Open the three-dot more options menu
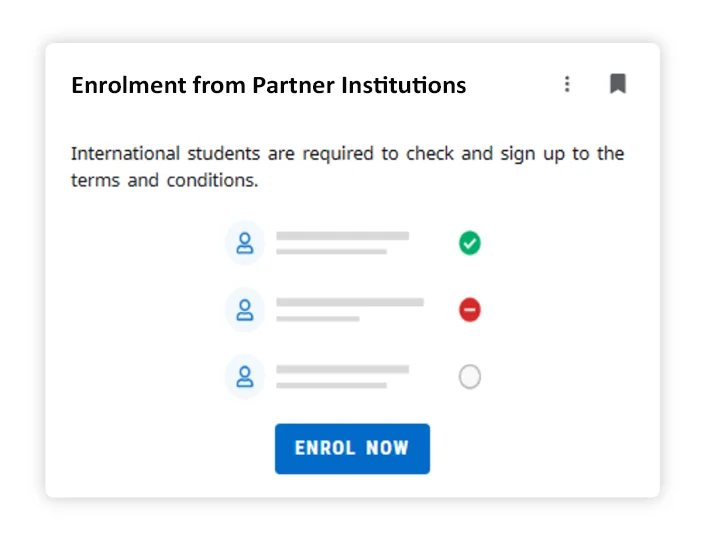 (x=567, y=84)
